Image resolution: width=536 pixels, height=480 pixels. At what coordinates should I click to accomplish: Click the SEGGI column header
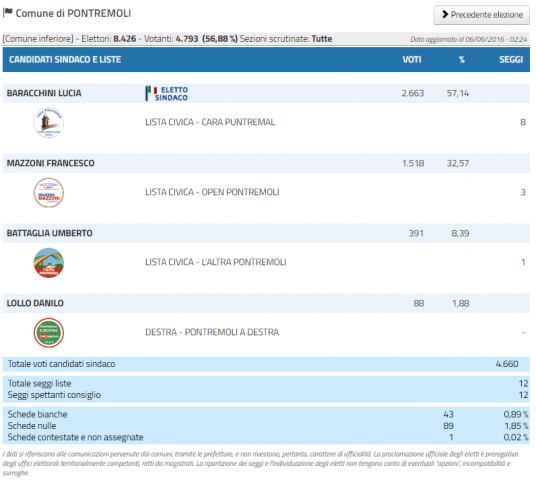click(x=511, y=60)
